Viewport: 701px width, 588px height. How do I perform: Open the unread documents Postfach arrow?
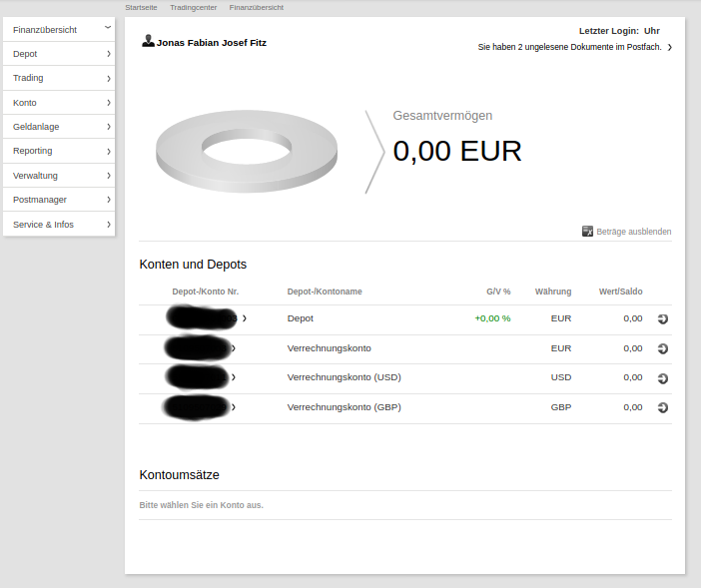click(669, 47)
